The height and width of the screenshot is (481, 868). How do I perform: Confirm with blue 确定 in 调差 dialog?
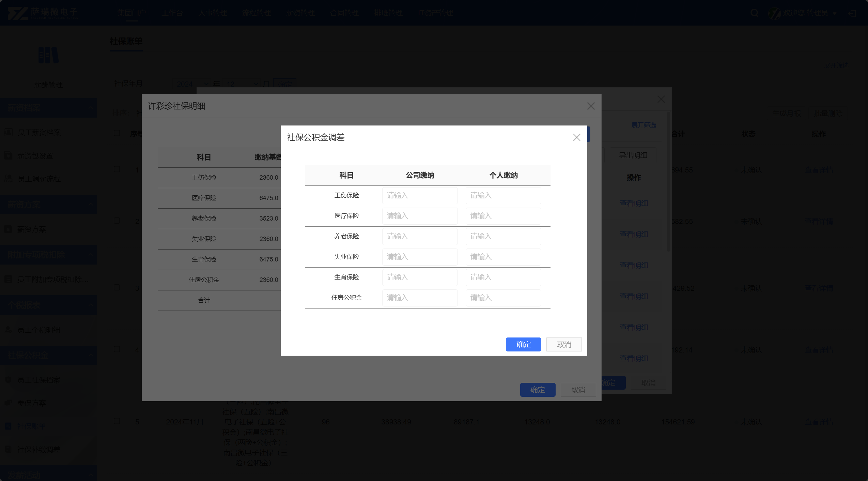point(523,344)
